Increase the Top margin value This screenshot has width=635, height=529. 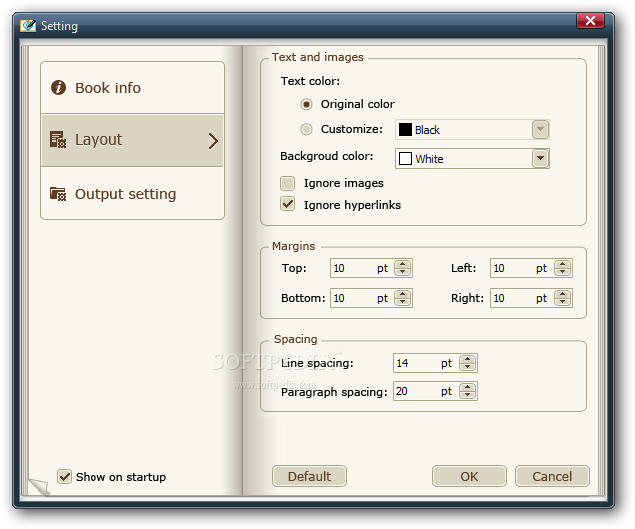402,264
